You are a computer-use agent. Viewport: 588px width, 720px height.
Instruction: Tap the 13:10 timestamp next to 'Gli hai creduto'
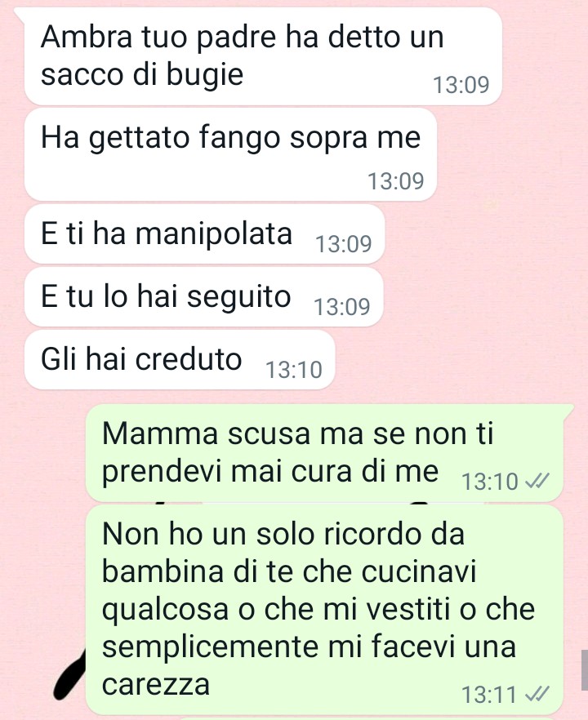coord(294,370)
